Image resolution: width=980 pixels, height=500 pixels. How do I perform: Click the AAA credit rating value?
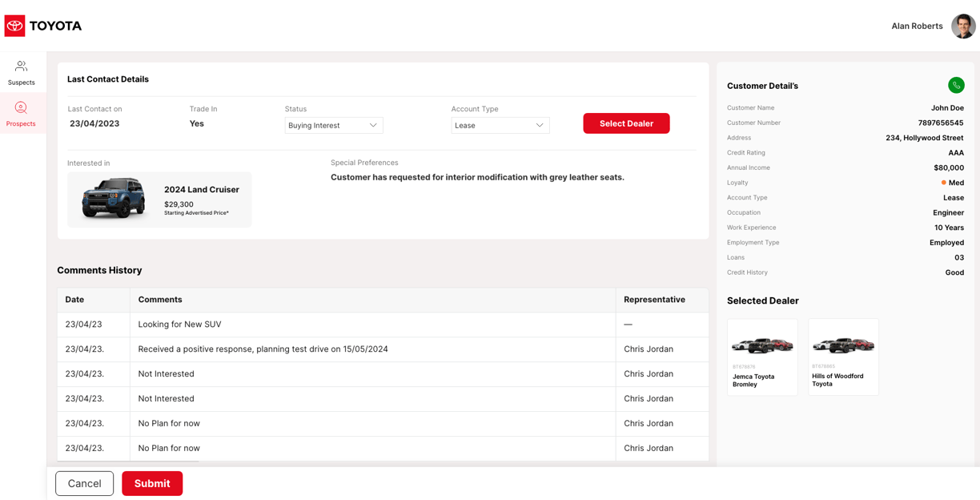[x=956, y=152]
